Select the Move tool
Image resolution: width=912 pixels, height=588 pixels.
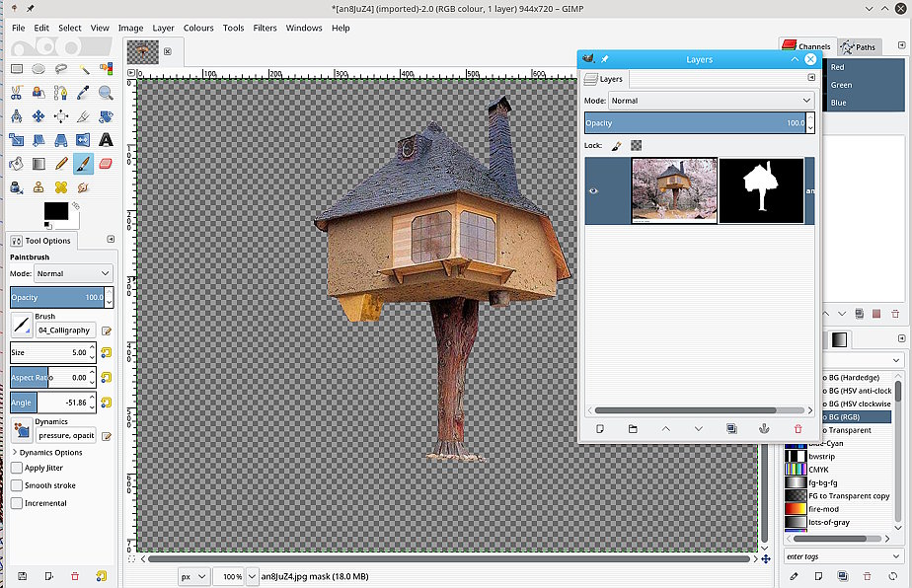coord(38,116)
